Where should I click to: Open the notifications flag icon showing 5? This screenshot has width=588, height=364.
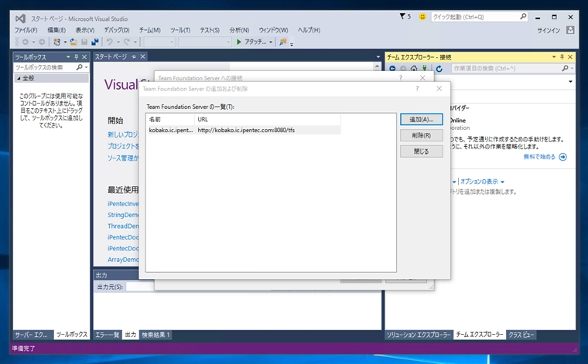(405, 16)
